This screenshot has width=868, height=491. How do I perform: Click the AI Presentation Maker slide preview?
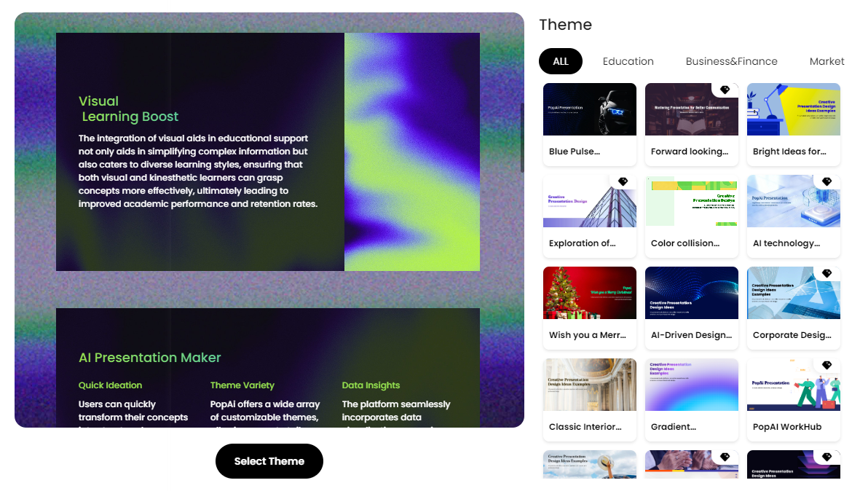click(268, 368)
